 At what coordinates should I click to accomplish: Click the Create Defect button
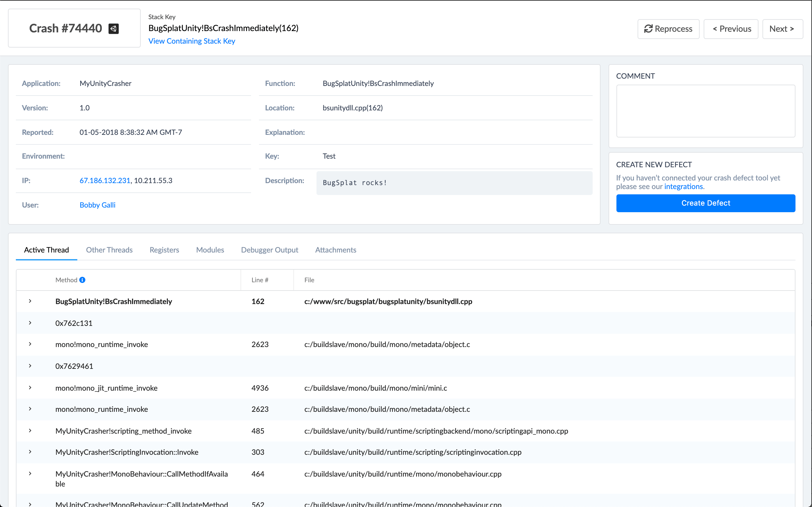pyautogui.click(x=706, y=203)
